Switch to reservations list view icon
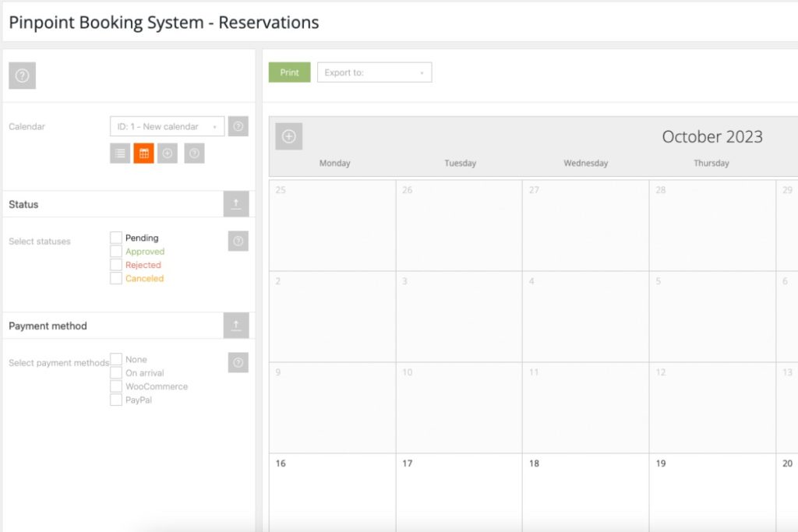 pyautogui.click(x=120, y=153)
